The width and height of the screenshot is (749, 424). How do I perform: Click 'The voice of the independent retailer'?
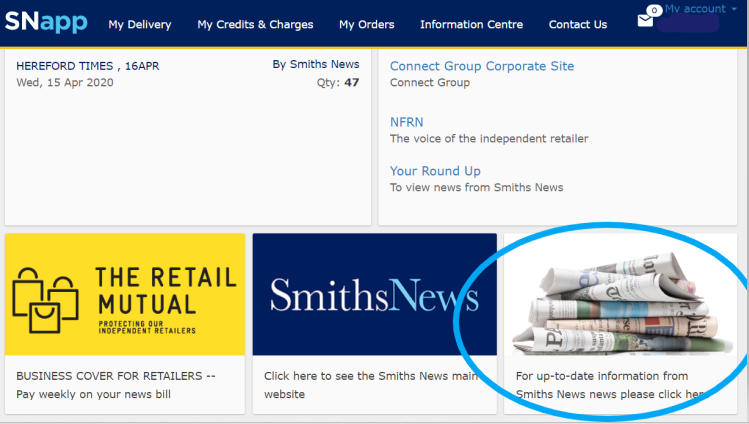[x=489, y=138]
